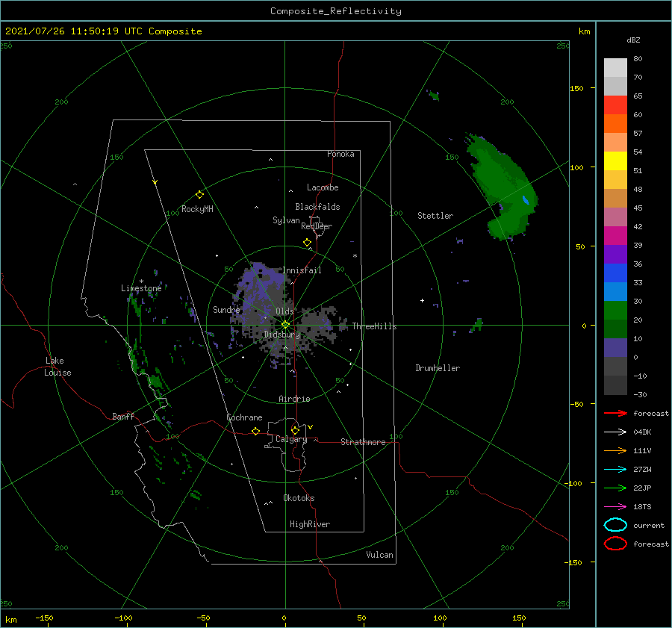Click the ThreeHills town label
Viewport: 672px width, 628px height.
point(375,326)
